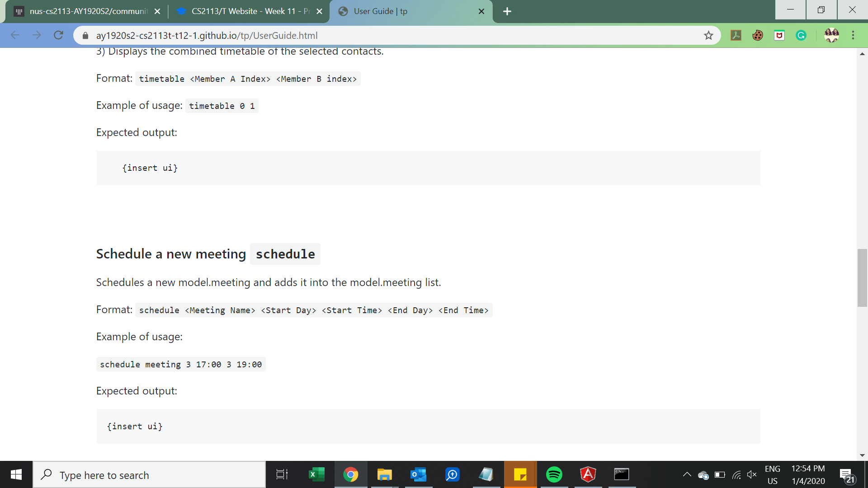
Task: Click the Grammarly extension icon
Action: [x=801, y=35]
